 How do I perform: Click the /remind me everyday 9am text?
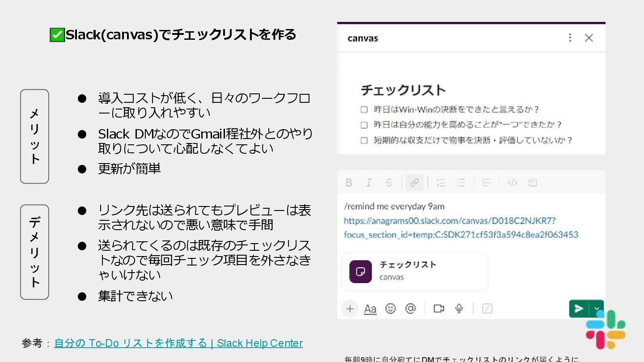click(394, 206)
